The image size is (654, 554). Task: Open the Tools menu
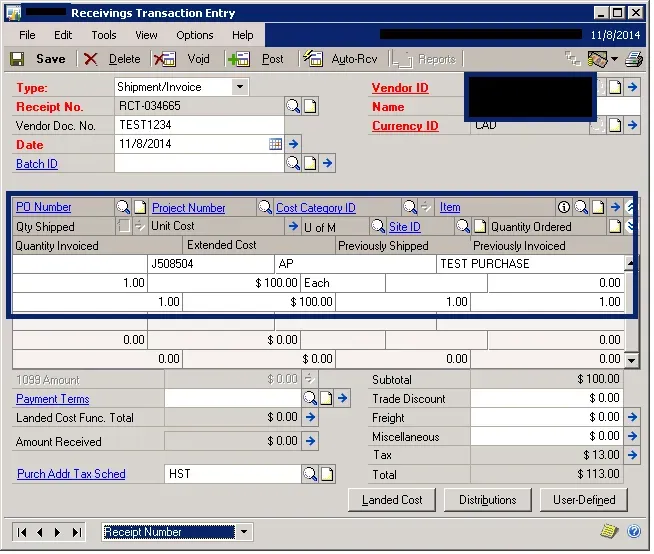[x=104, y=35]
